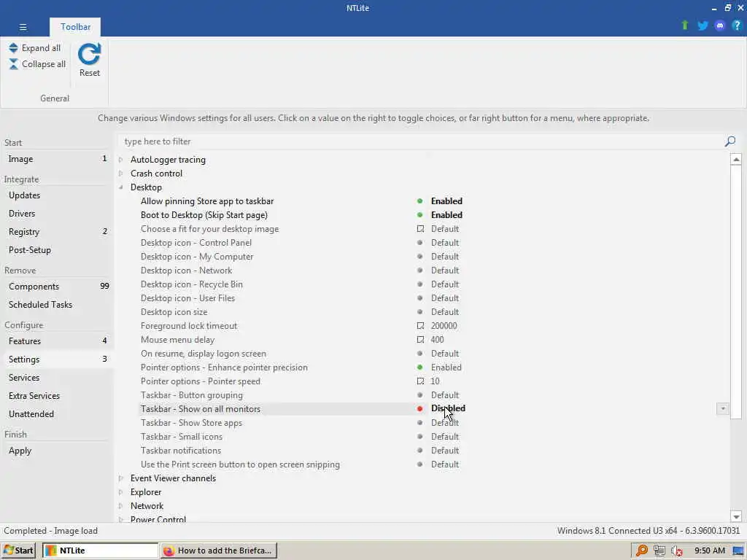
Task: Open the Updates page in sidebar
Action: 57,195
